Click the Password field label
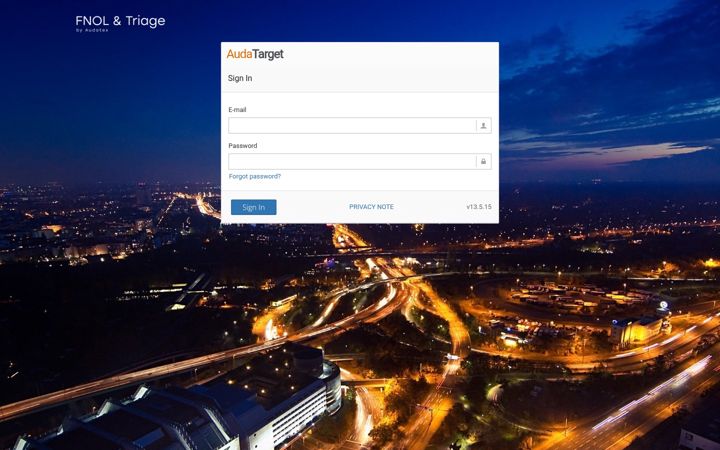Image resolution: width=720 pixels, height=450 pixels. [243, 146]
